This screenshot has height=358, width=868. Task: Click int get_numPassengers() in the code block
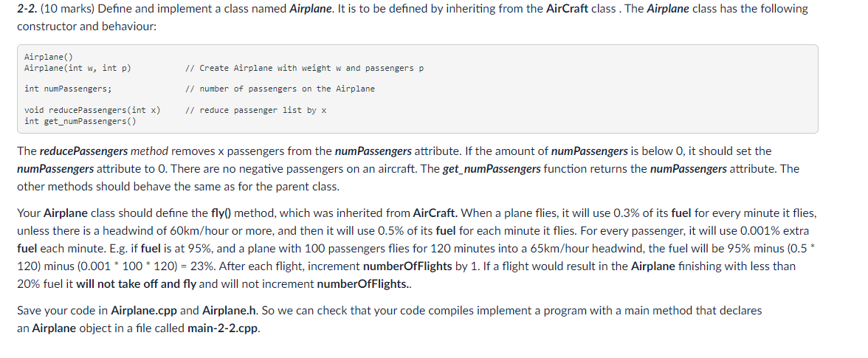coord(80,121)
